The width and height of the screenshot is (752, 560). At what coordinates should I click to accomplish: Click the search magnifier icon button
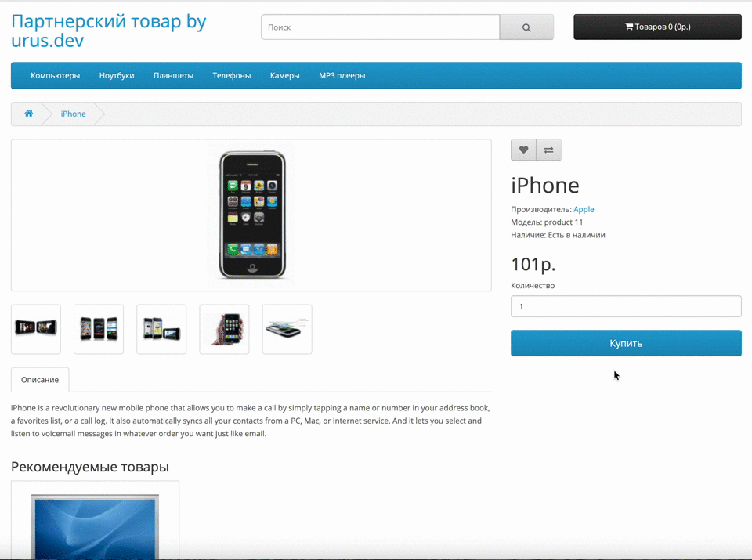526,27
